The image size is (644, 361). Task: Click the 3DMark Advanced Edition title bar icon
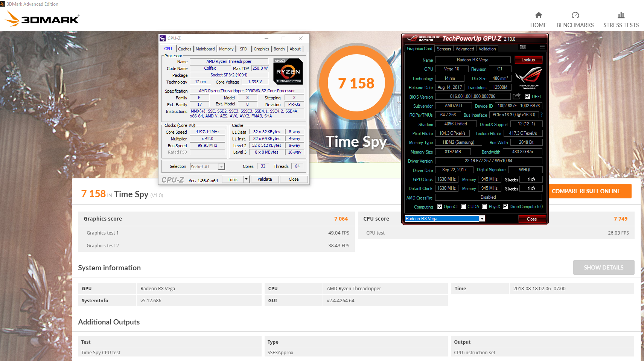click(x=3, y=4)
